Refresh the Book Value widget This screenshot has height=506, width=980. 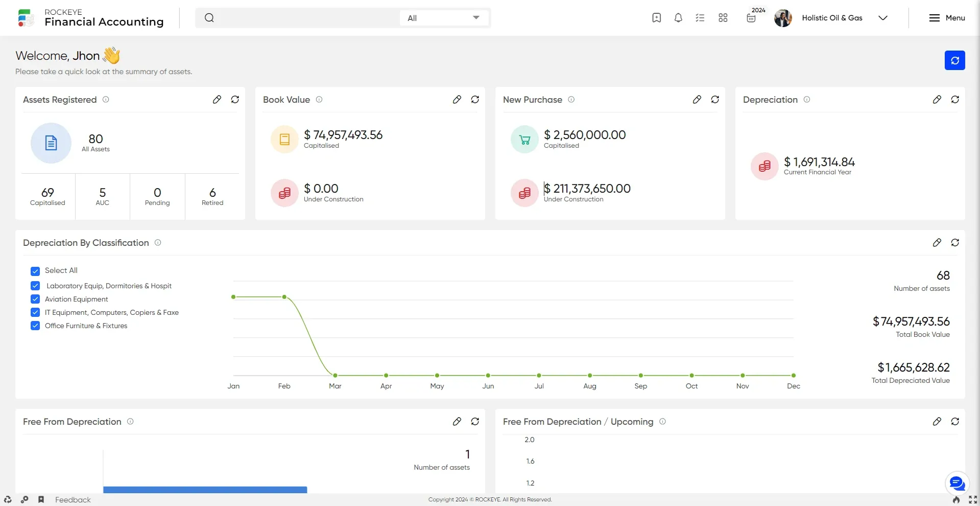pyautogui.click(x=475, y=100)
